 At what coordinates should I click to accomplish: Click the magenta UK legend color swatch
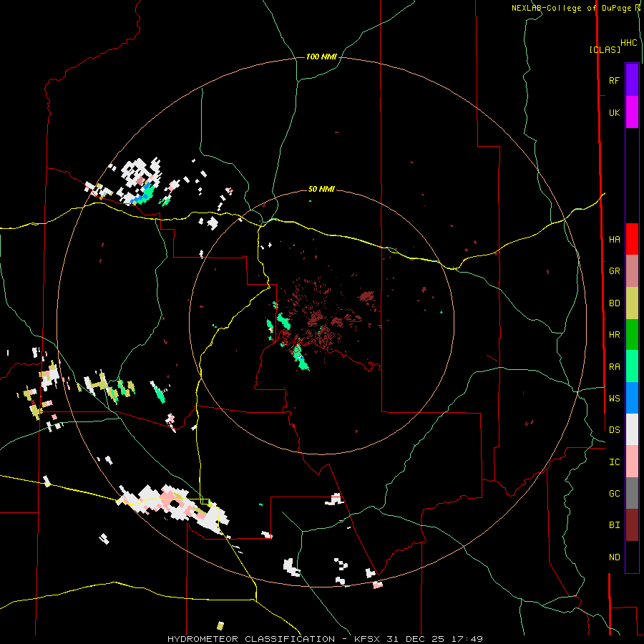(x=632, y=112)
